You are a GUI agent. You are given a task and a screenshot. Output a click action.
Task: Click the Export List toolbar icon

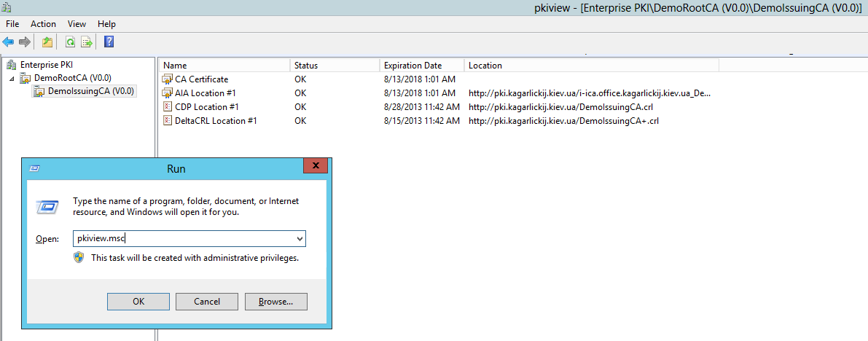click(x=87, y=42)
